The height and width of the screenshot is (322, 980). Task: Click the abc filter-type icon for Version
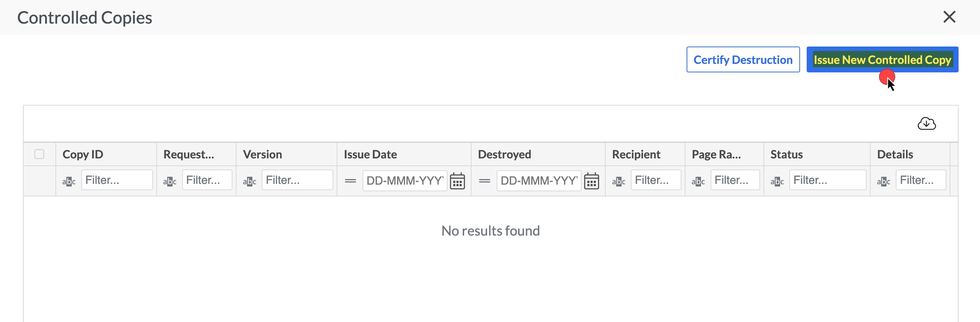249,181
